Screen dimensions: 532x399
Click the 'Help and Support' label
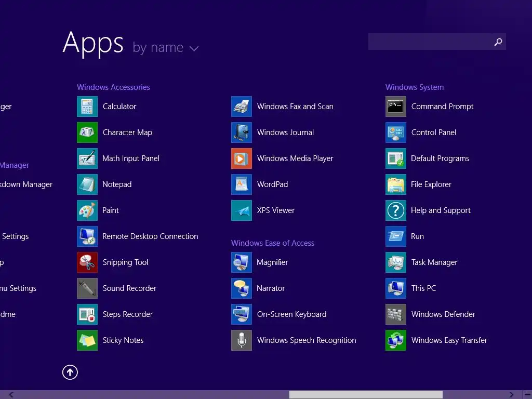pyautogui.click(x=441, y=210)
